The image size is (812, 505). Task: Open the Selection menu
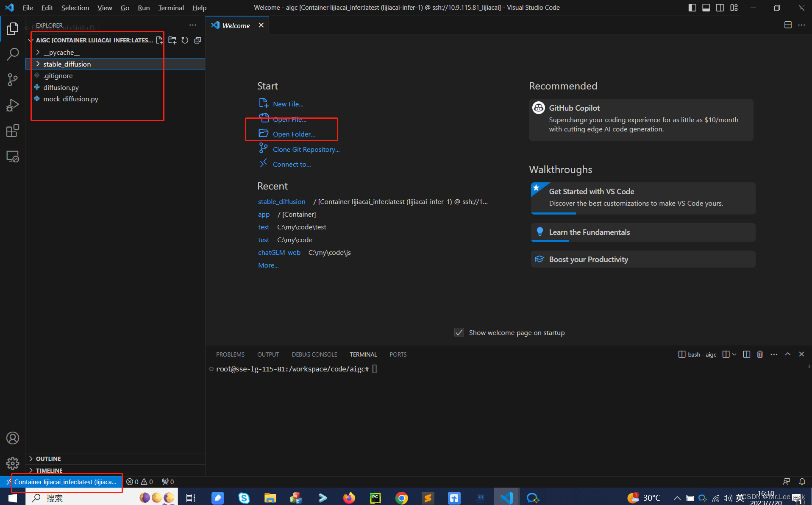tap(75, 8)
